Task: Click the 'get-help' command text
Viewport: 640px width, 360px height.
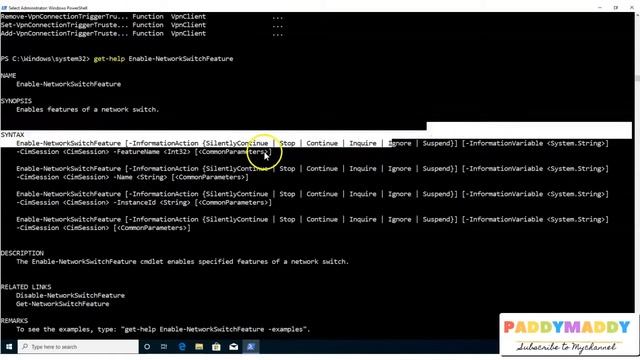Action: (109, 59)
